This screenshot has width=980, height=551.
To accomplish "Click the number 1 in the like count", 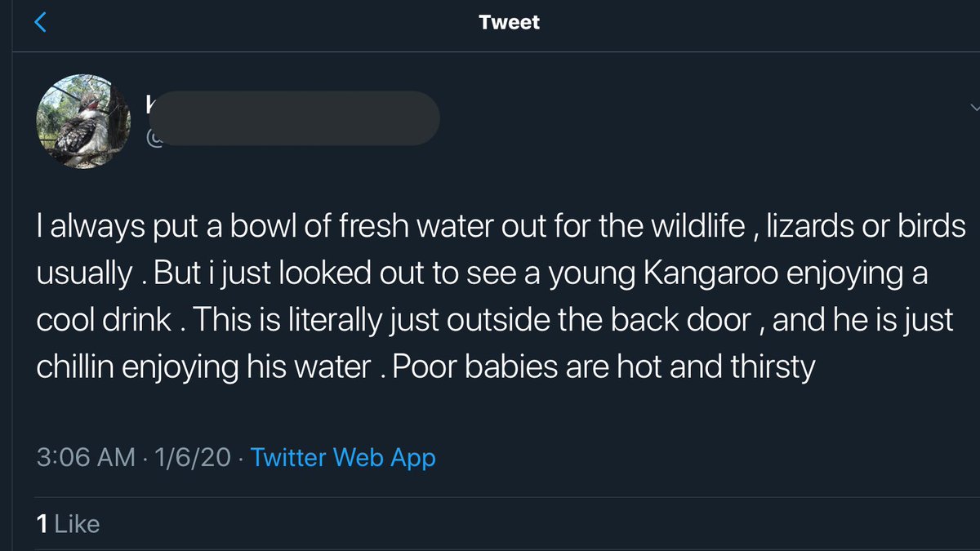I will (x=42, y=524).
